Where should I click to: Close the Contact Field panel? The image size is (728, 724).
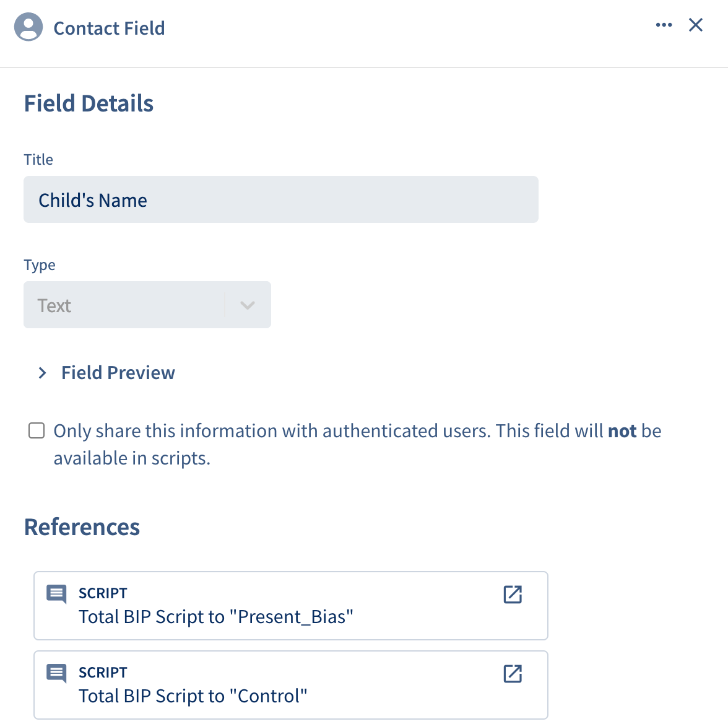[x=696, y=25]
